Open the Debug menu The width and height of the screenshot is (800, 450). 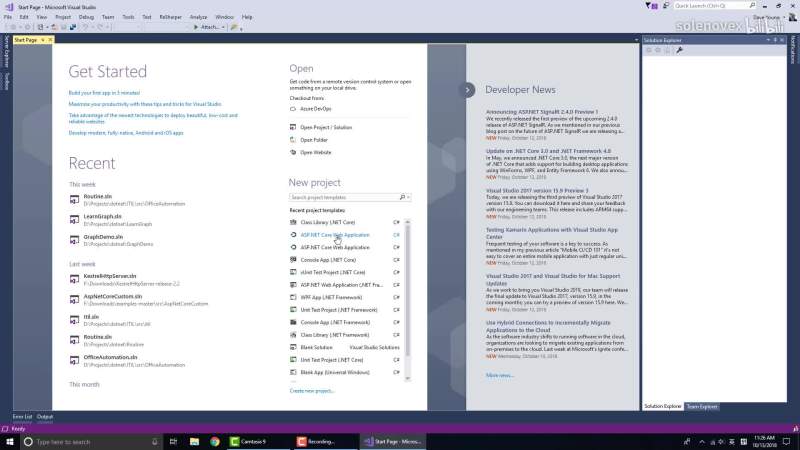coord(86,17)
